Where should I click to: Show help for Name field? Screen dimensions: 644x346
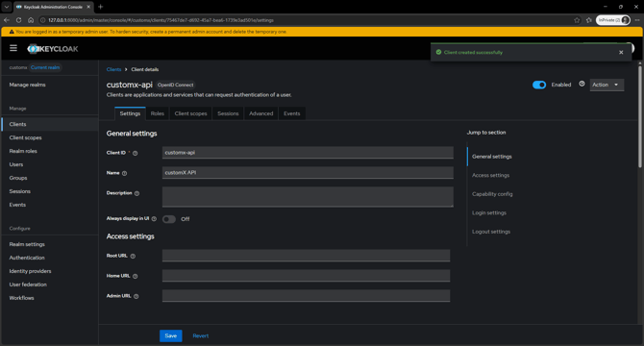point(124,173)
